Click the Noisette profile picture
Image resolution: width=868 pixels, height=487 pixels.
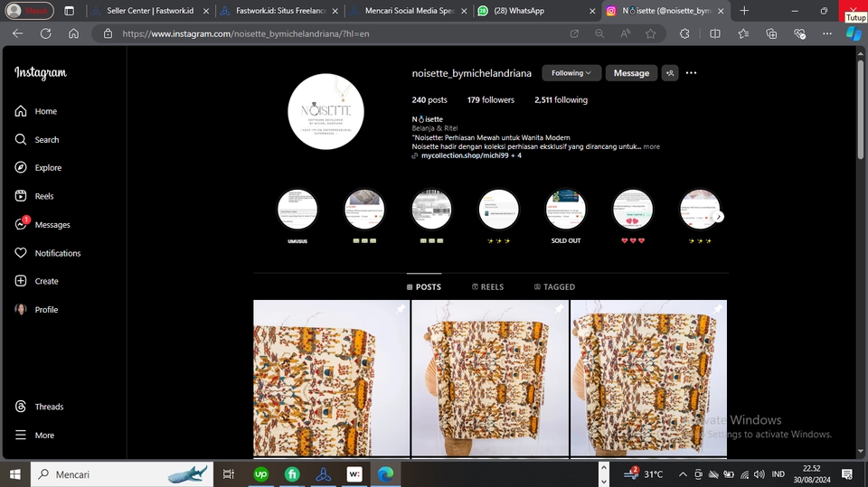[326, 112]
